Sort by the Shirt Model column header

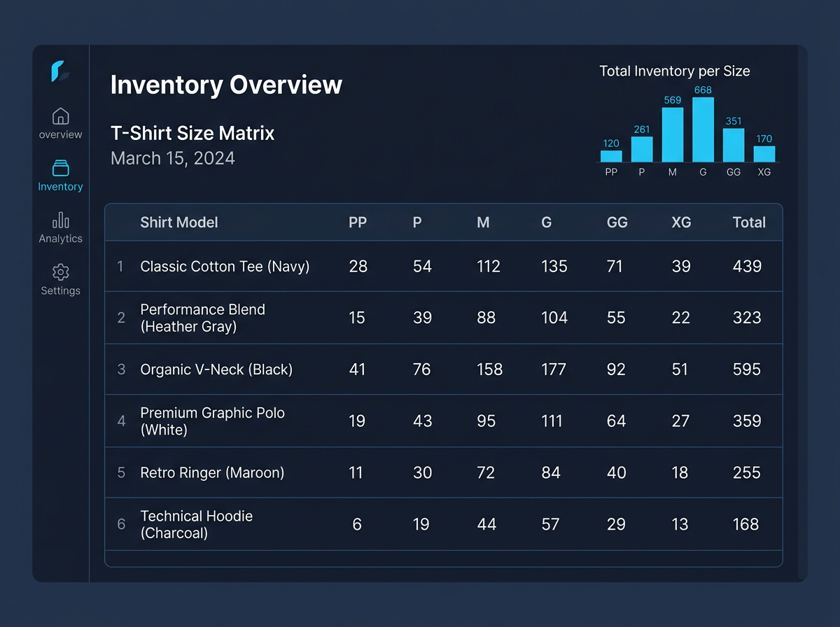pos(179,223)
